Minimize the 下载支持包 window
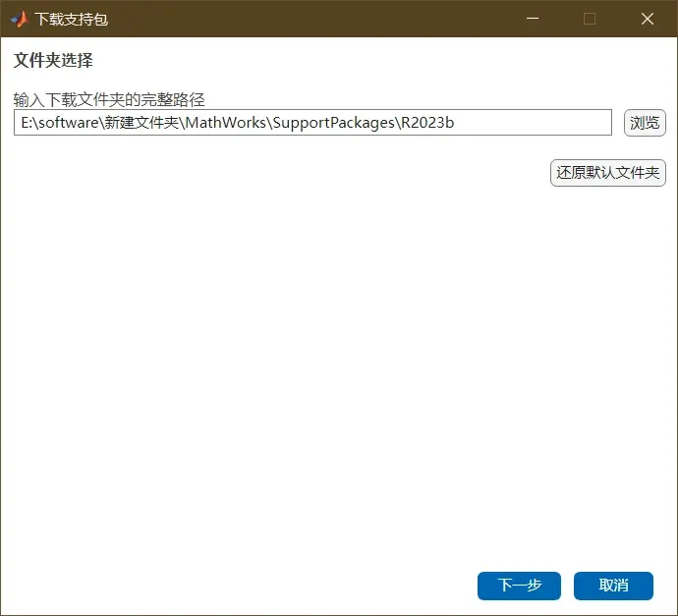Image resolution: width=678 pixels, height=616 pixels. pyautogui.click(x=533, y=19)
